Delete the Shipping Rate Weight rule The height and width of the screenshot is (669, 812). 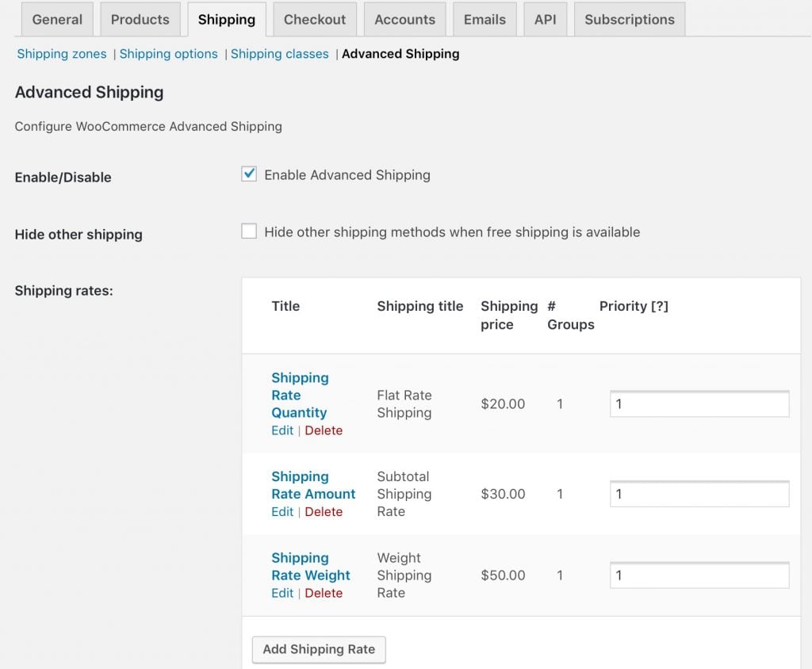[324, 593]
